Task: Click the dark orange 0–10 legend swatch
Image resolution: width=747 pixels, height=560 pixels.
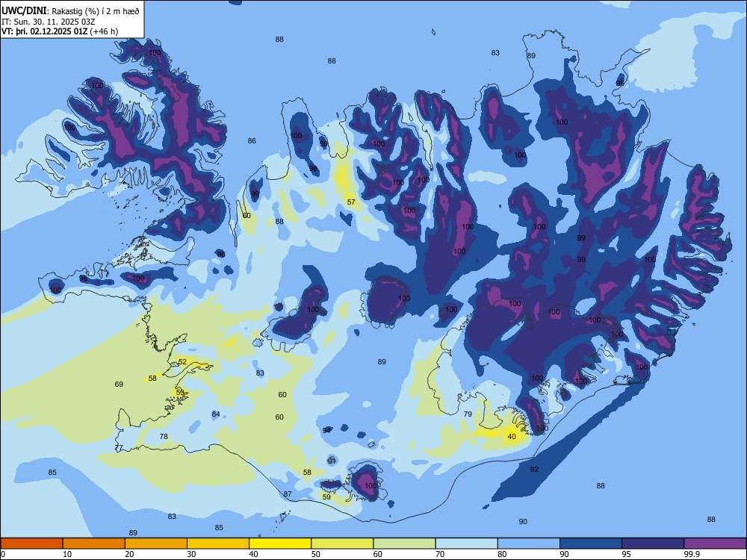Action: [x=31, y=544]
